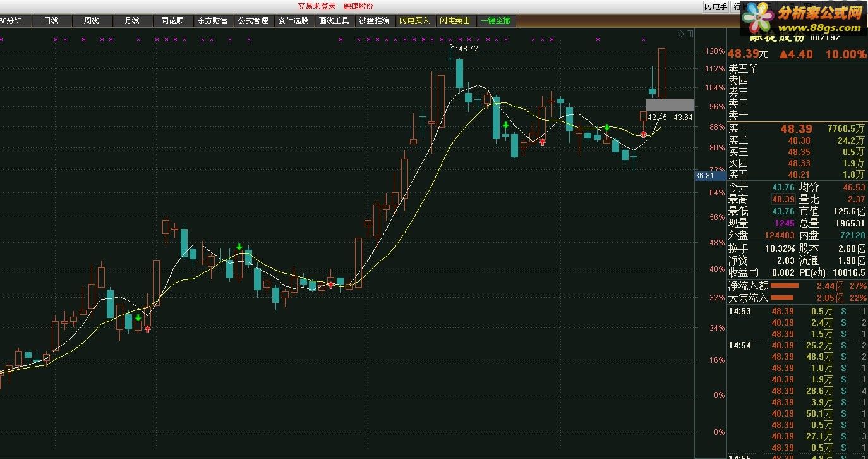
Task: Click the diamond icon above the price axis
Action: 680,34
